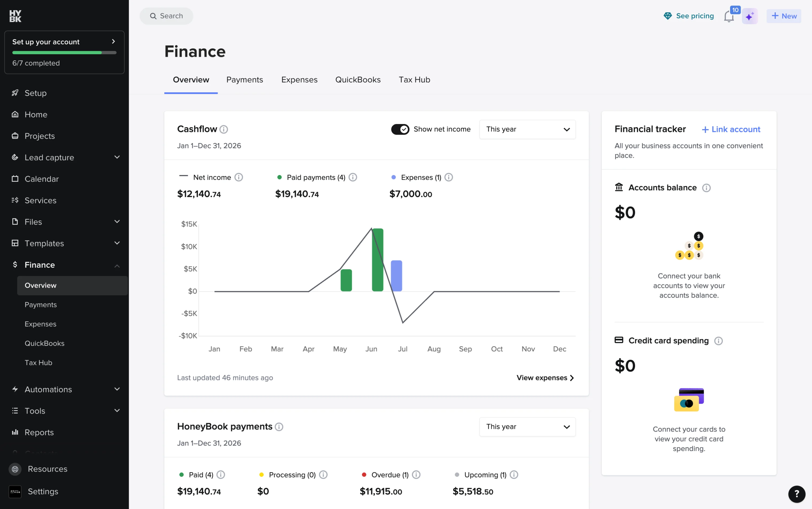Click the Cashflow info icon
812x509 pixels.
pyautogui.click(x=224, y=129)
